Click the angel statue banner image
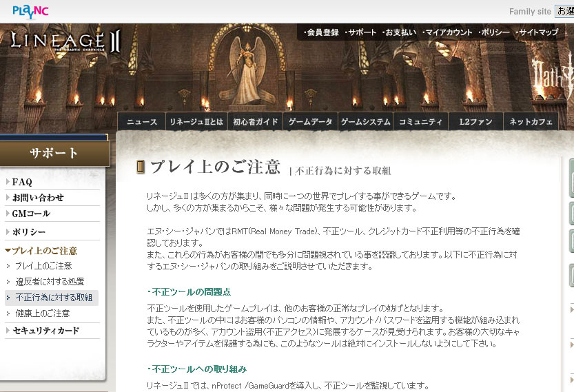Image resolution: width=574 pixels, height=392 pixels. (247, 69)
